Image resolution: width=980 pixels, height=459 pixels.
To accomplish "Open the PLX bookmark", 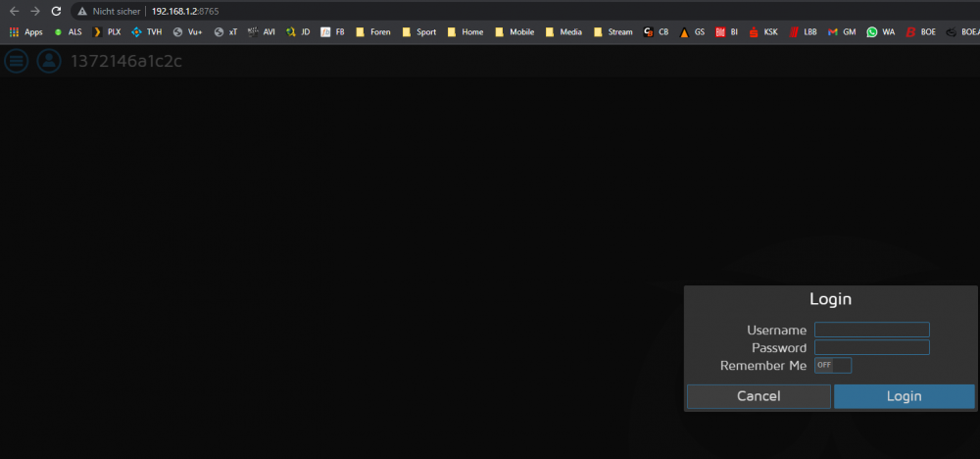I will [107, 32].
